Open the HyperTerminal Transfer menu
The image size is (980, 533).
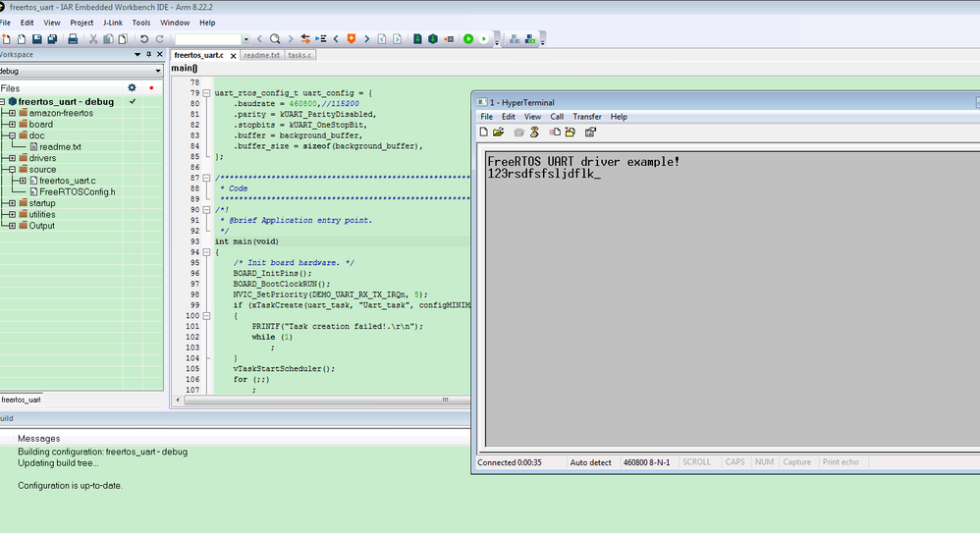coord(587,117)
